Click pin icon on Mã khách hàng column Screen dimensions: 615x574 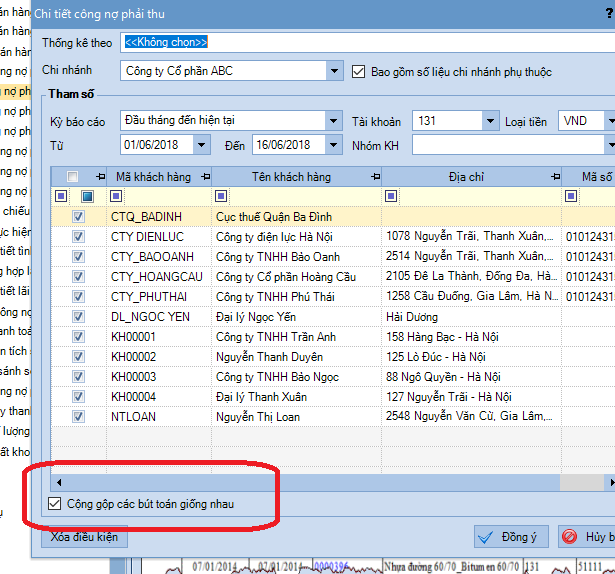point(201,177)
